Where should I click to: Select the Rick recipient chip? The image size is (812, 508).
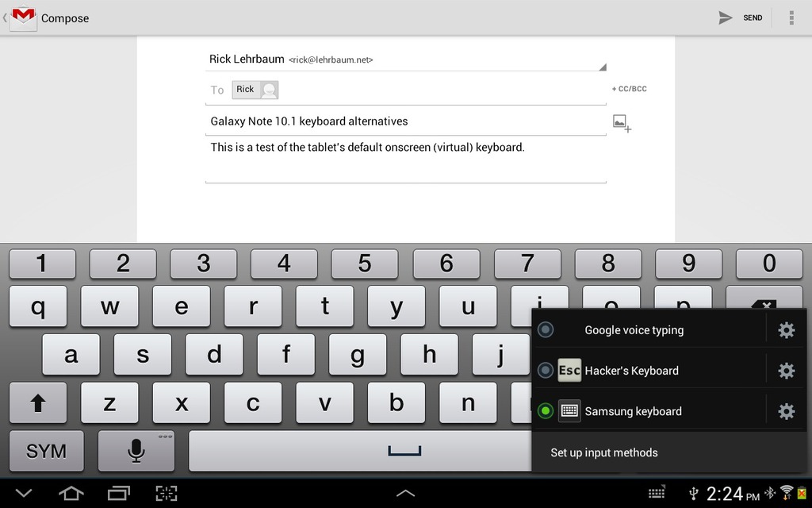pyautogui.click(x=255, y=90)
